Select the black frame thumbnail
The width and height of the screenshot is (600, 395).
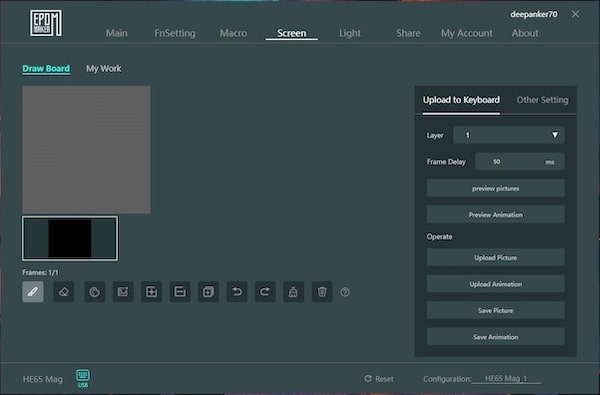coord(70,238)
